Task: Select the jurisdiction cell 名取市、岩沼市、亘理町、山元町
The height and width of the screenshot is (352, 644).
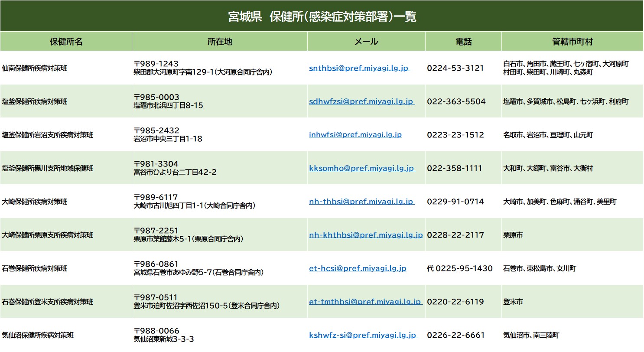Action: pyautogui.click(x=572, y=135)
